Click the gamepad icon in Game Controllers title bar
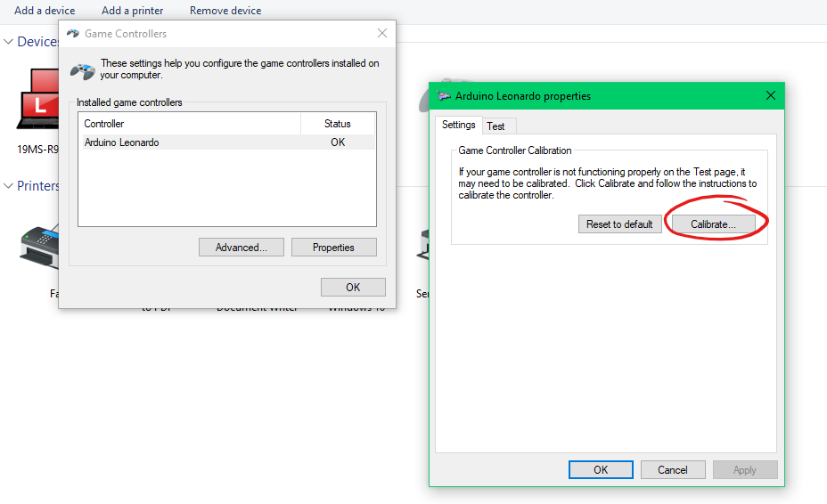This screenshot has height=504, width=827. (x=73, y=33)
